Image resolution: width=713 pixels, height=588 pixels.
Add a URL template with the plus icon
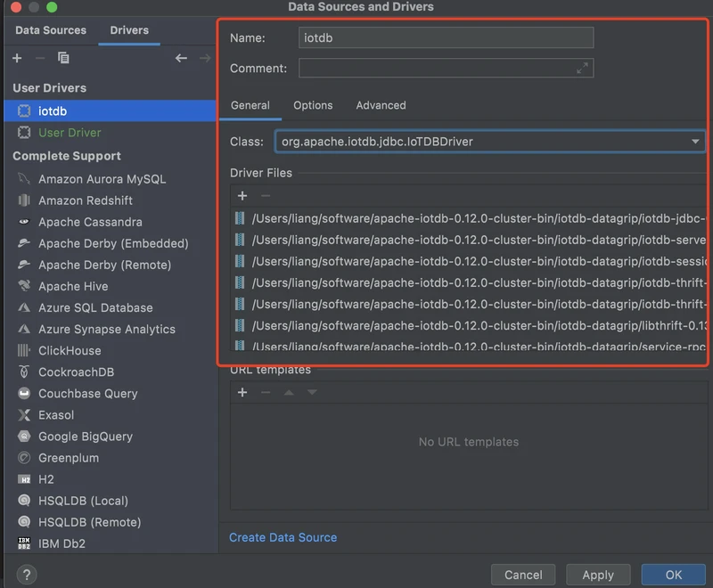(242, 392)
